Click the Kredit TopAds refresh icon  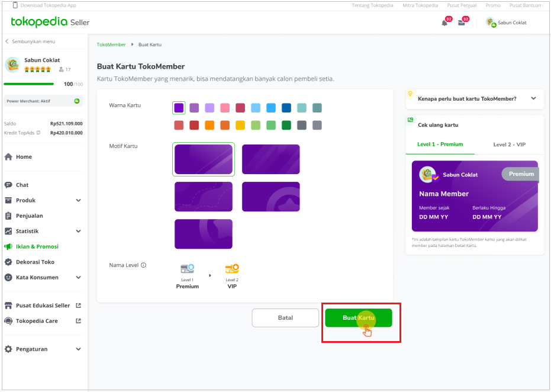point(38,133)
